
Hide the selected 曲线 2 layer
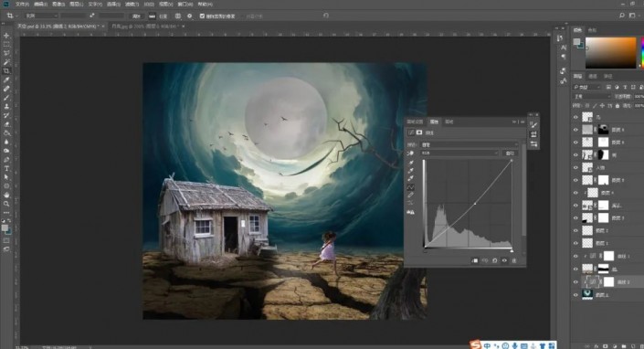pyautogui.click(x=575, y=281)
